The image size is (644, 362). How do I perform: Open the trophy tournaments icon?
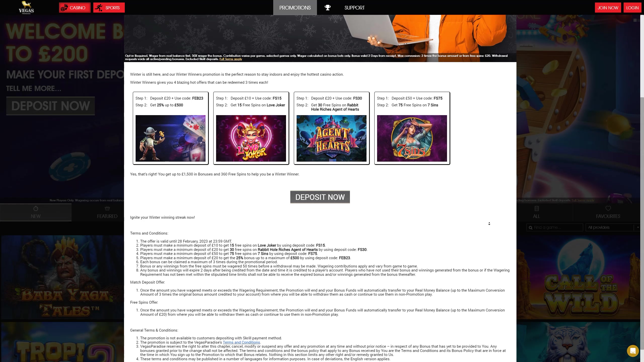coord(328,8)
